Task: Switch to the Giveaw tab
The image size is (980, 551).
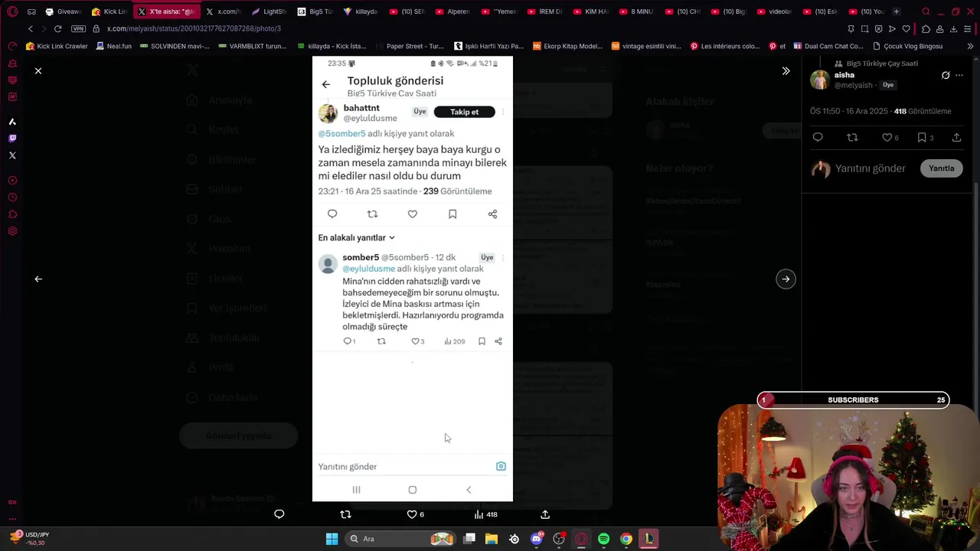Action: coord(63,11)
